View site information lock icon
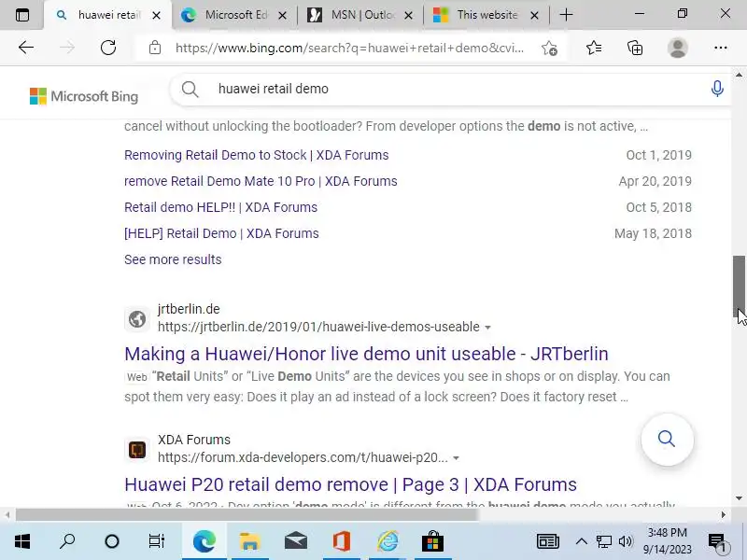 coord(154,48)
